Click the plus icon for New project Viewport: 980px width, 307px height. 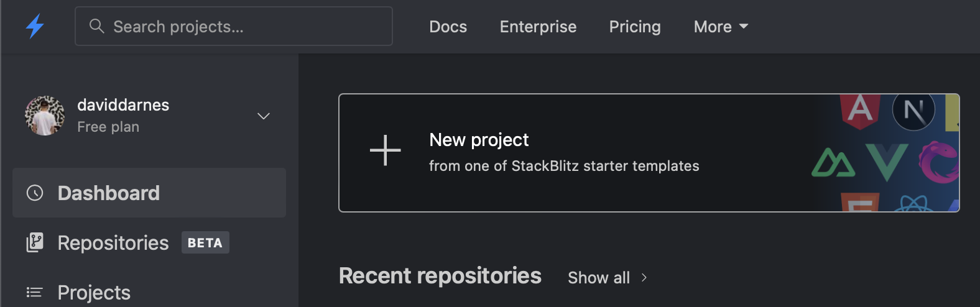click(385, 150)
